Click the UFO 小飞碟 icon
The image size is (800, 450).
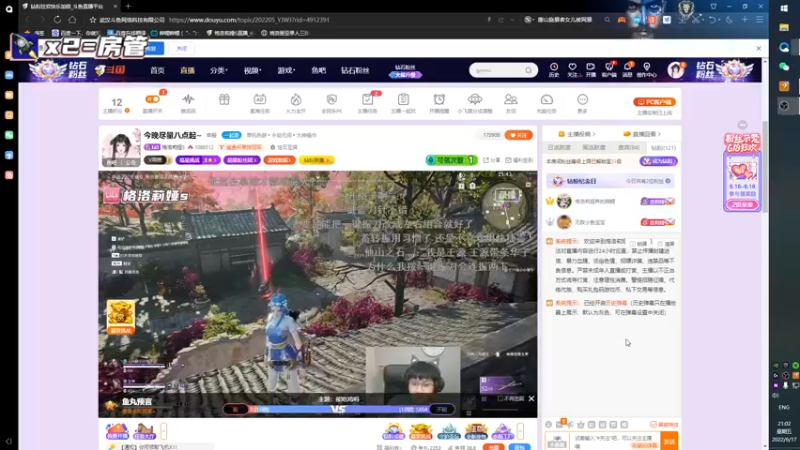pos(475,99)
